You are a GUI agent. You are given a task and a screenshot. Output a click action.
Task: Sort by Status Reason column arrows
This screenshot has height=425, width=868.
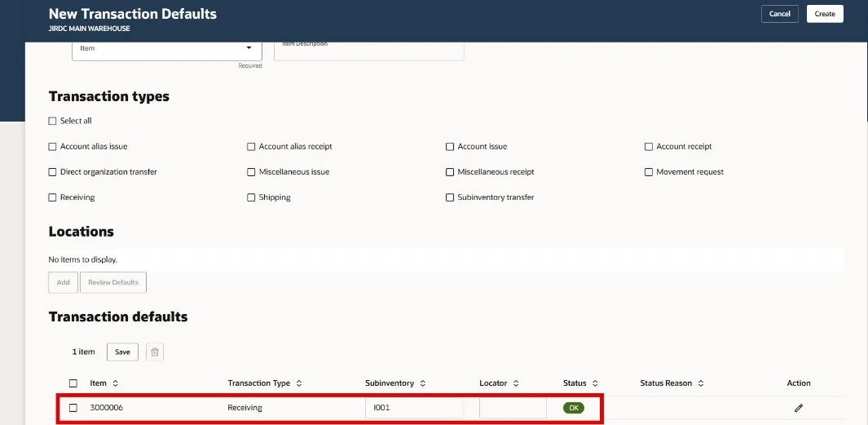701,383
